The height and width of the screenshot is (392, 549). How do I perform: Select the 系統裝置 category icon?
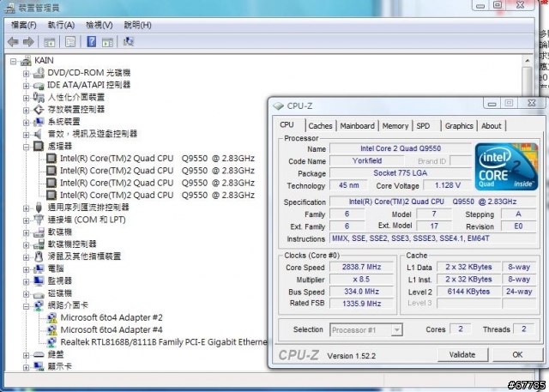tap(39, 122)
